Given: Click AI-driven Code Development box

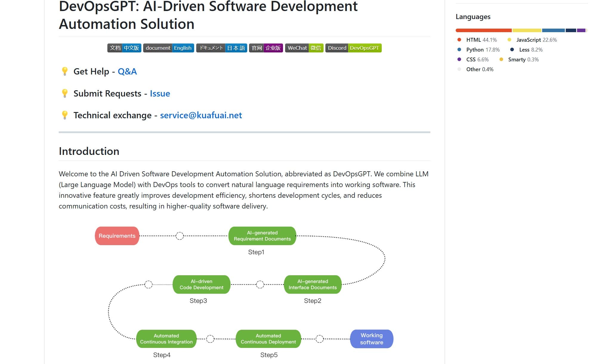Looking at the screenshot, I should click(x=202, y=284).
